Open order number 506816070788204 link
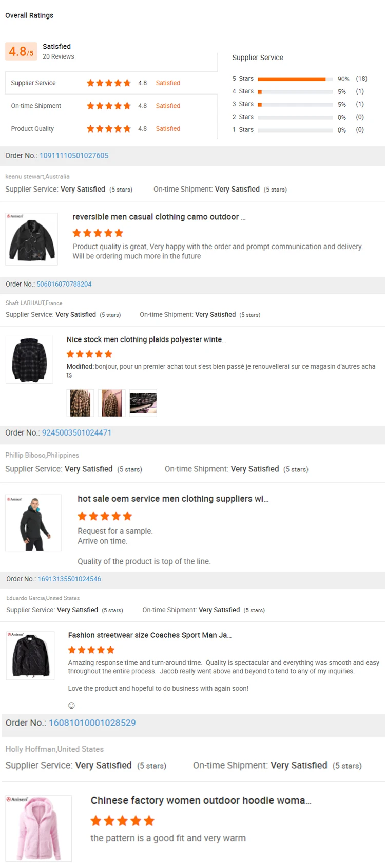Viewport: 385px width, 868px height. pos(64,284)
